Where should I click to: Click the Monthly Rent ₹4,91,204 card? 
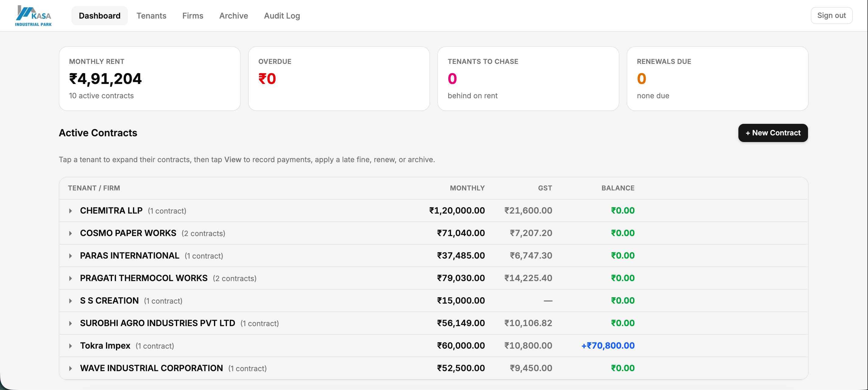click(150, 79)
